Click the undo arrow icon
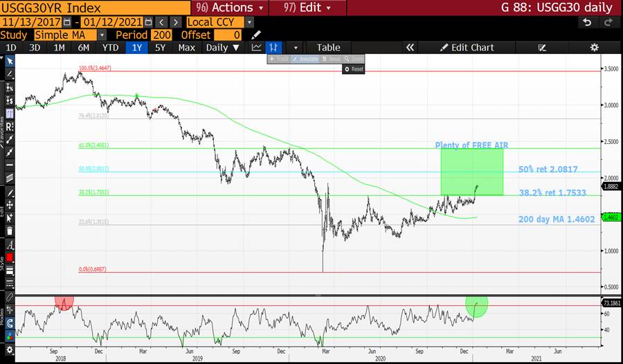Screen dimensions: 623x364 tap(588, 22)
